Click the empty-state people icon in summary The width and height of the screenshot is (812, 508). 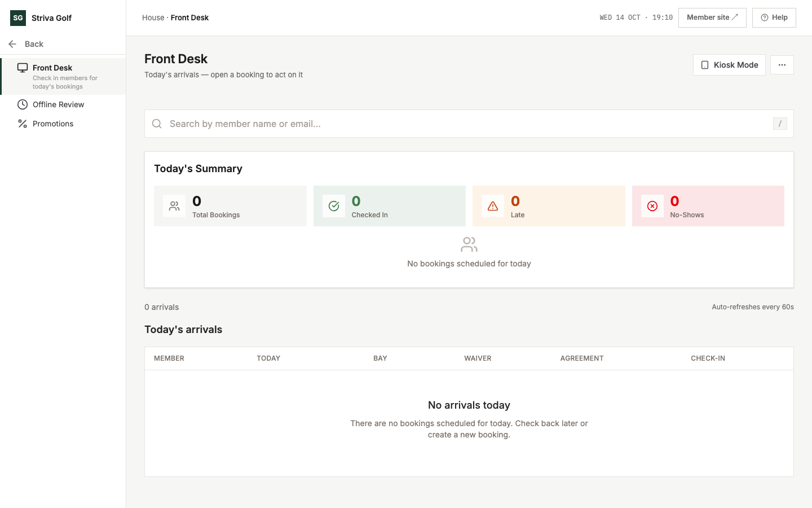coord(469,244)
